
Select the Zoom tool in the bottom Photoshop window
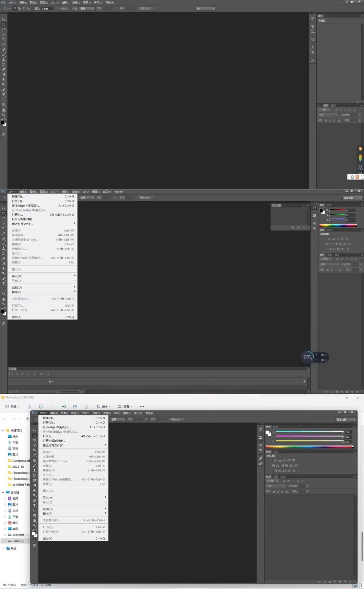click(34, 526)
